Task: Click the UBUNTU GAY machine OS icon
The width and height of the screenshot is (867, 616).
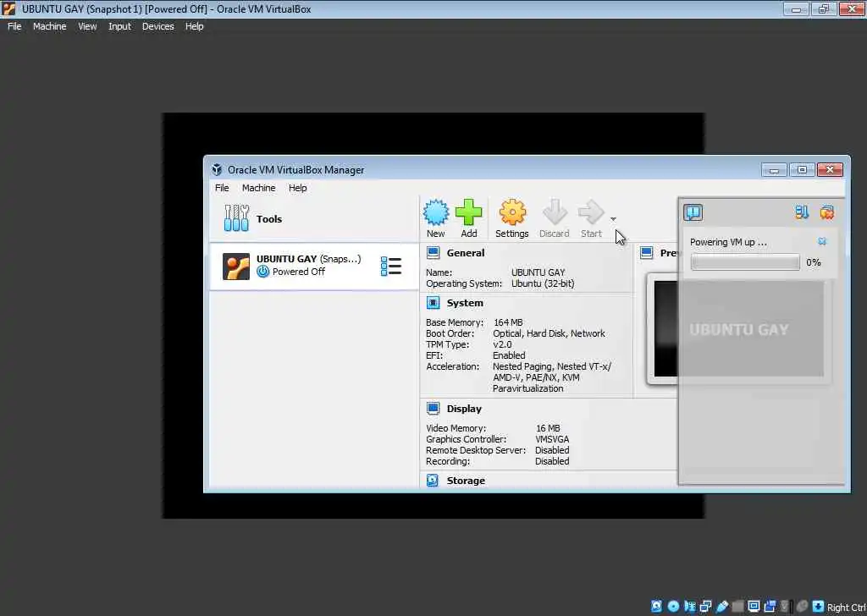Action: pyautogui.click(x=236, y=267)
